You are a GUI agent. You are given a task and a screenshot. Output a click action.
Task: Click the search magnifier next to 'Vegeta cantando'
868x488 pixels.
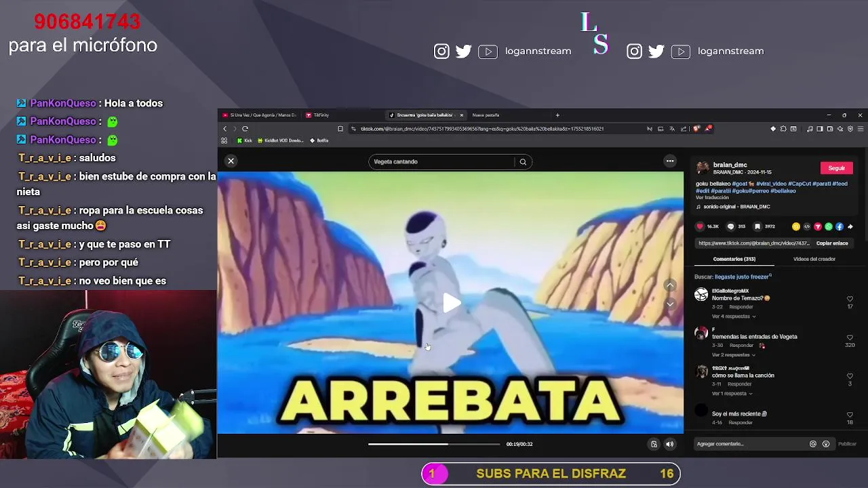523,162
